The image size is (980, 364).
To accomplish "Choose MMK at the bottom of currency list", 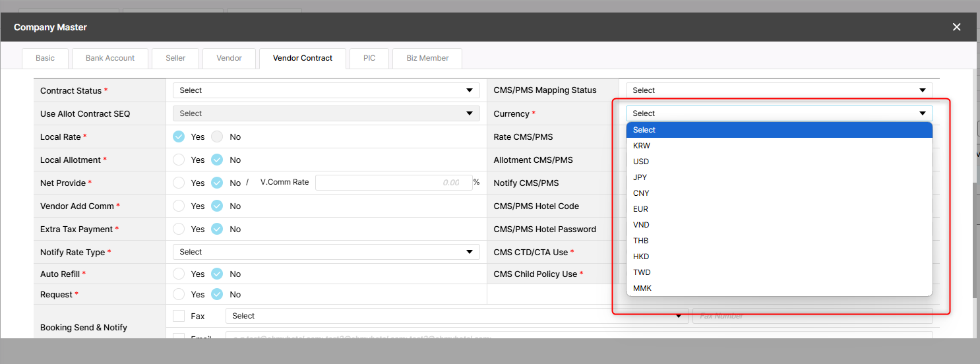I will pyautogui.click(x=642, y=288).
